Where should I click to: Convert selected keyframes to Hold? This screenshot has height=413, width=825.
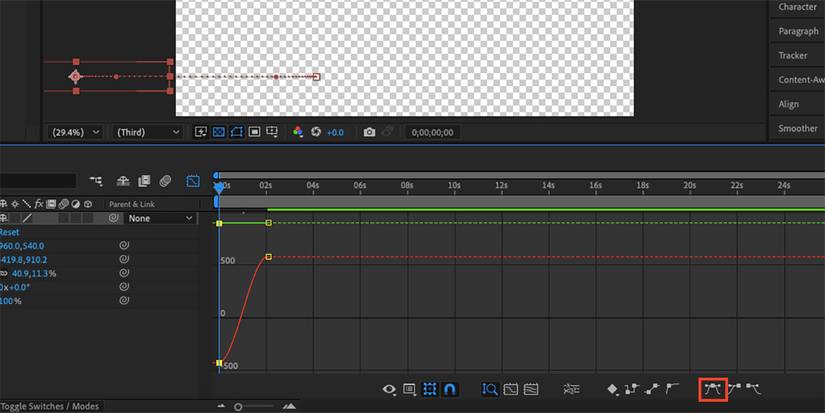pyautogui.click(x=631, y=389)
